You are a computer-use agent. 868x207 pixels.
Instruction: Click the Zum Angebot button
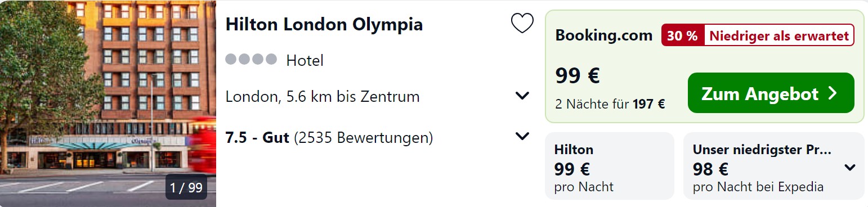point(771,93)
